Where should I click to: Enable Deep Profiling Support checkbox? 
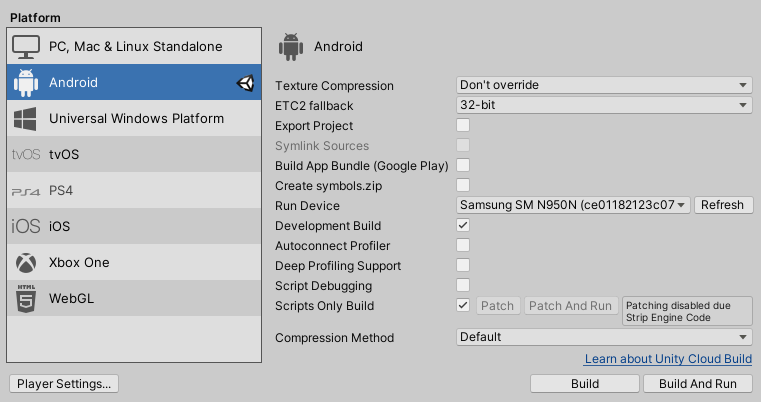point(463,265)
